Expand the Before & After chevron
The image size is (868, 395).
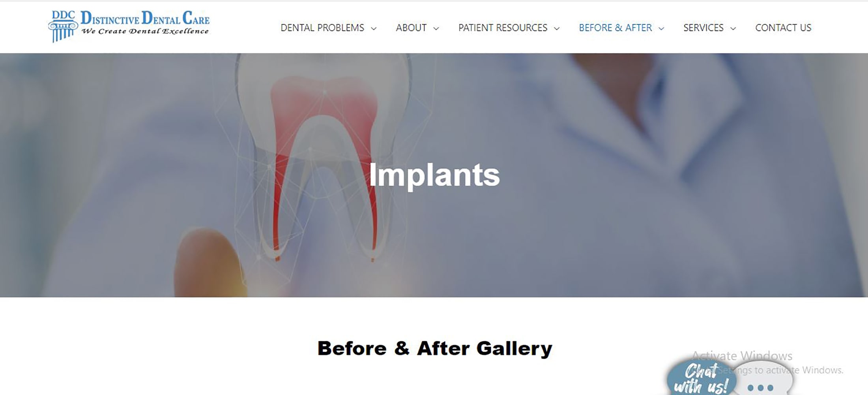(x=661, y=28)
